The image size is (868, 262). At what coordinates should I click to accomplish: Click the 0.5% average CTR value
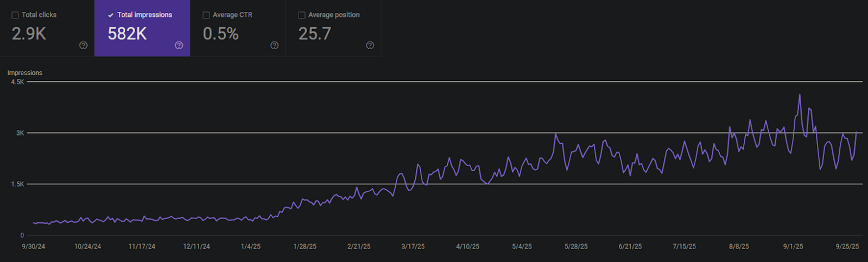click(220, 34)
